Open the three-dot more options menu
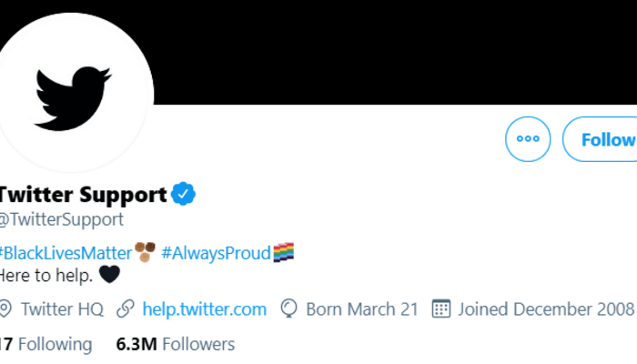This screenshot has height=364, width=637. pos(528,139)
